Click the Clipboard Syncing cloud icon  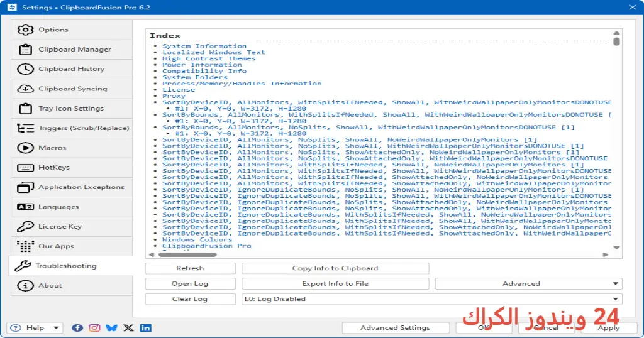tap(25, 89)
